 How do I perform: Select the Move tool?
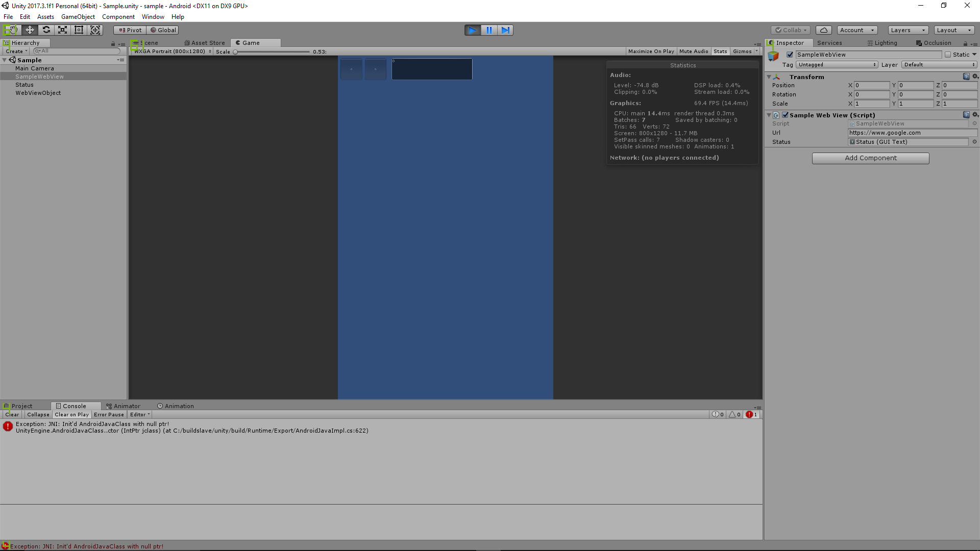click(x=30, y=30)
